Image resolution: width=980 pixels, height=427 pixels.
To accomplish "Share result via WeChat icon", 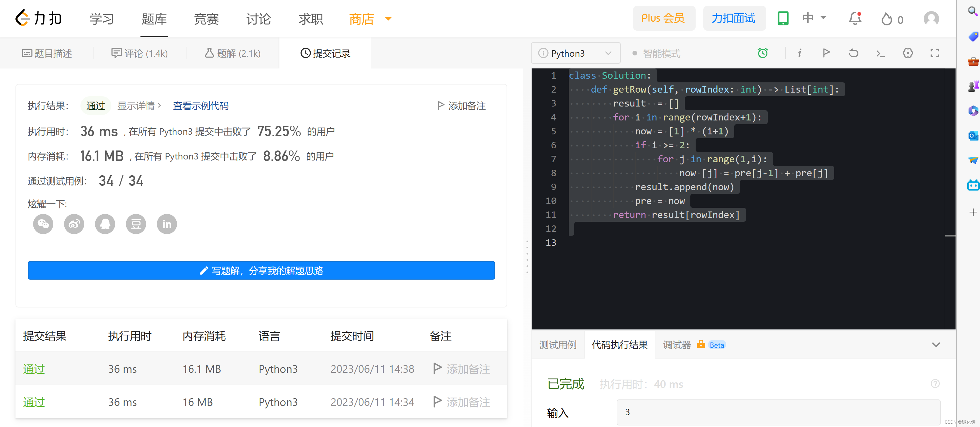I will pos(43,224).
